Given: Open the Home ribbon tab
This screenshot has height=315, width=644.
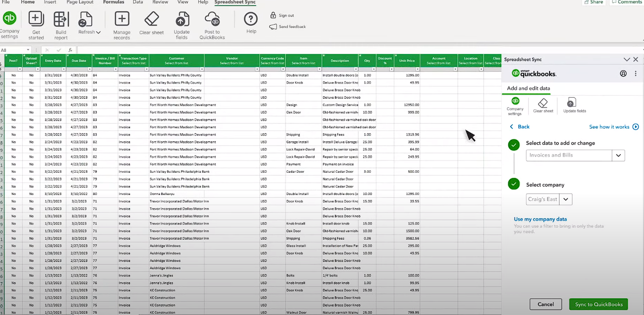Looking at the screenshot, I should point(28,2).
